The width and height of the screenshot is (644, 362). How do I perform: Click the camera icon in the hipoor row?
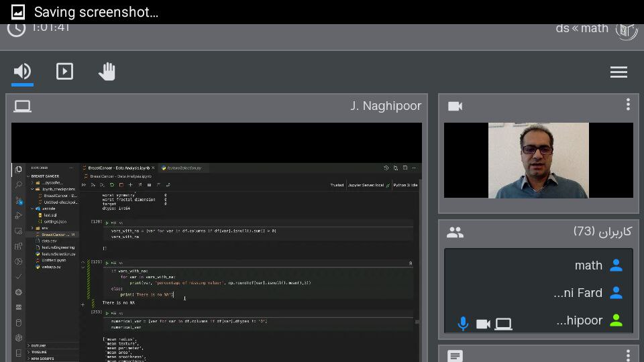483,324
